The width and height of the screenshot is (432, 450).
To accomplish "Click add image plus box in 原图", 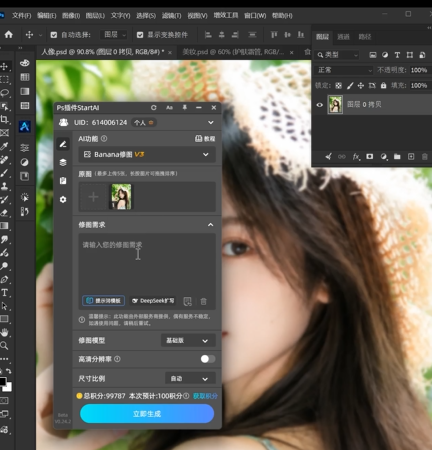I will [93, 197].
